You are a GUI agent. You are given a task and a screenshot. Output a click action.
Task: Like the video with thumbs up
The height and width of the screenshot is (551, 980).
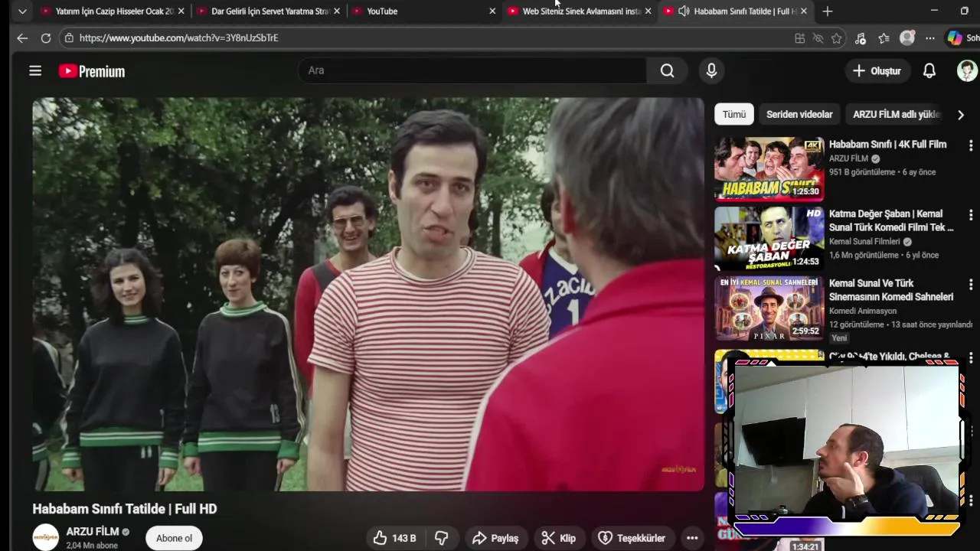(394, 538)
